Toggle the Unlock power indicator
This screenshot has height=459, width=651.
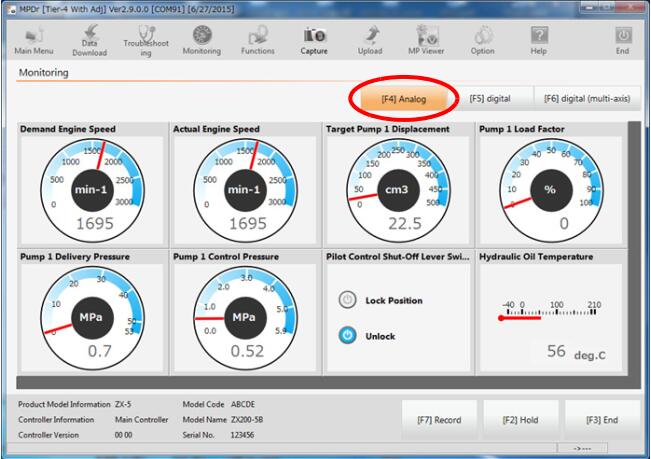coord(348,336)
